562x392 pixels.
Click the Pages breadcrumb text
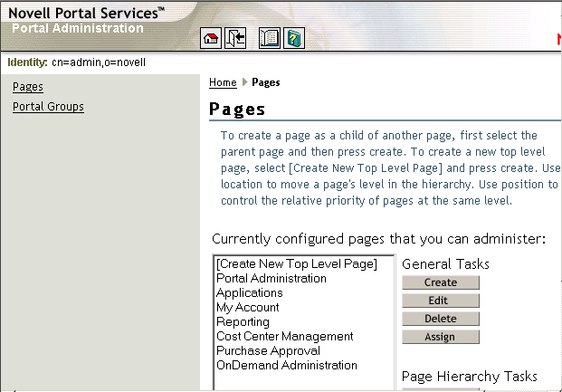click(x=265, y=82)
